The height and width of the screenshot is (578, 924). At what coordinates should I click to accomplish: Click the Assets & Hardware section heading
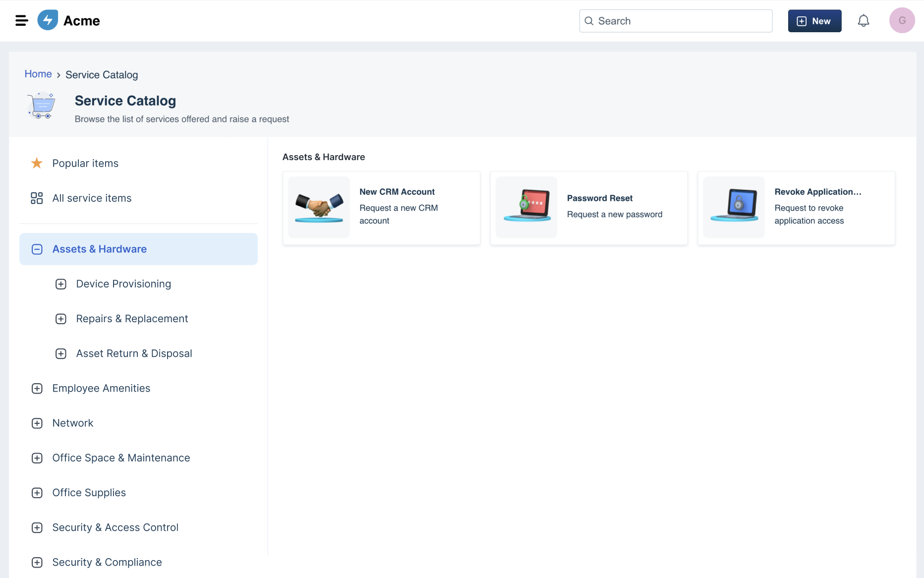pyautogui.click(x=324, y=157)
